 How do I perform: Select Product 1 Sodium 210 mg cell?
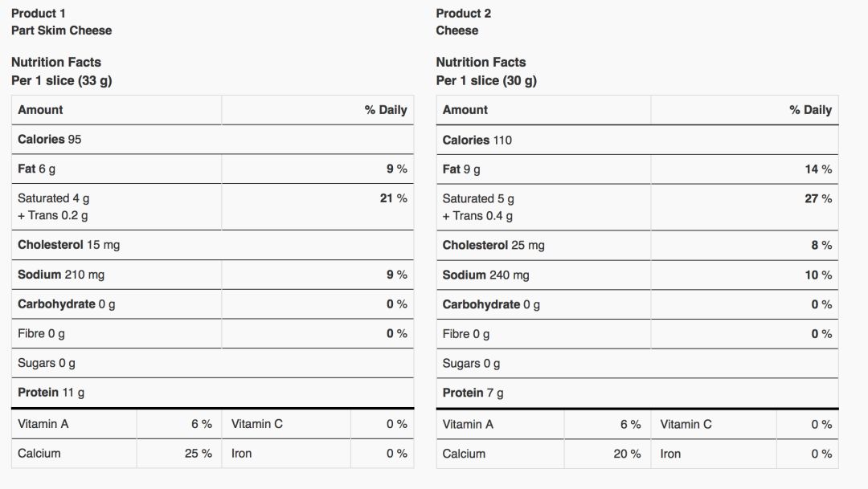point(117,275)
